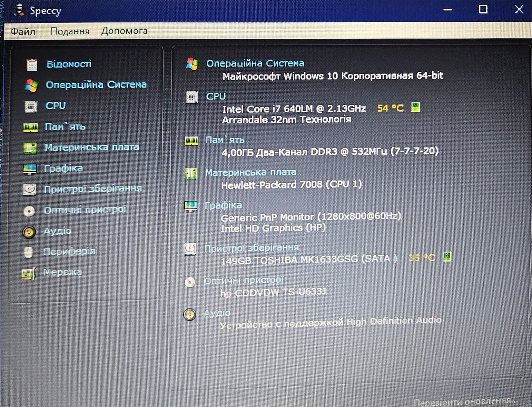This screenshot has height=407, width=532.
Task: Click Intel HD Graphics (HP) text
Action: click(x=273, y=228)
